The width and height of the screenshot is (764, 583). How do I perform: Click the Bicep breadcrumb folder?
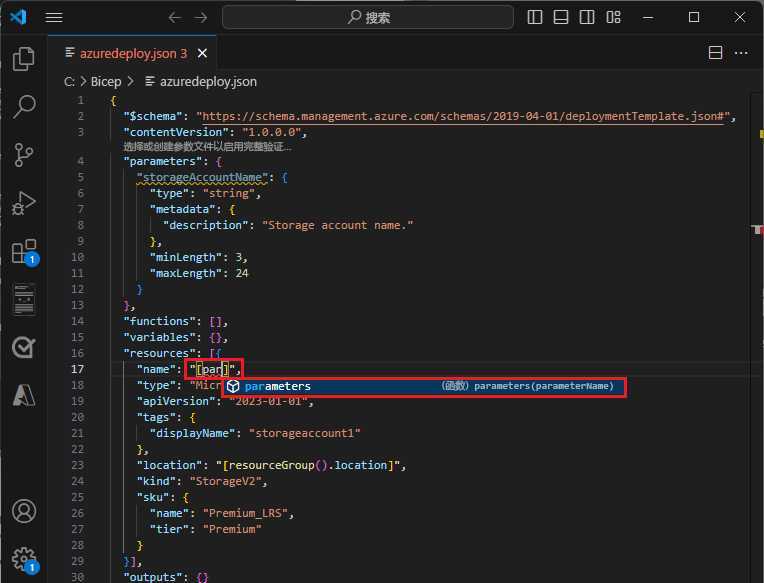106,82
